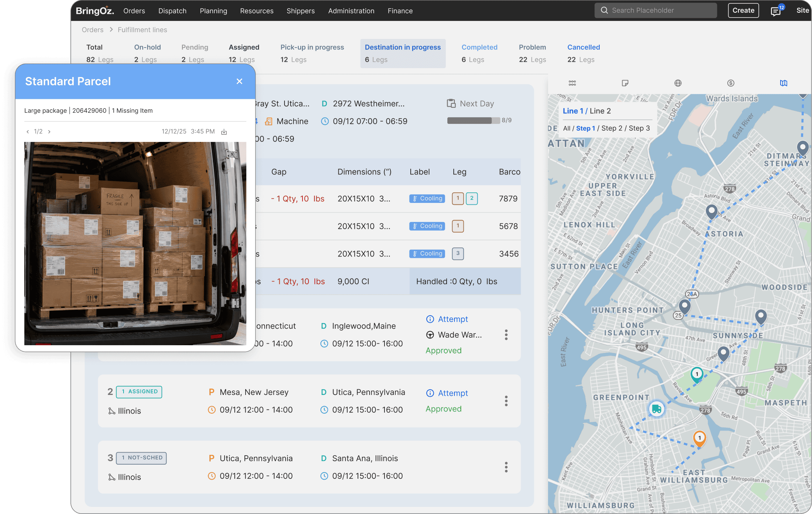Open more options for Inglewood, Maine leg

coord(506,335)
